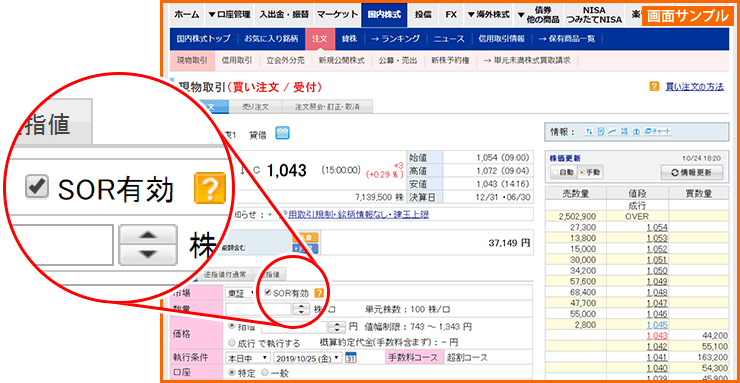Open the line graph icon in 情報 bar
This screenshot has width=740, height=383.
[x=612, y=132]
